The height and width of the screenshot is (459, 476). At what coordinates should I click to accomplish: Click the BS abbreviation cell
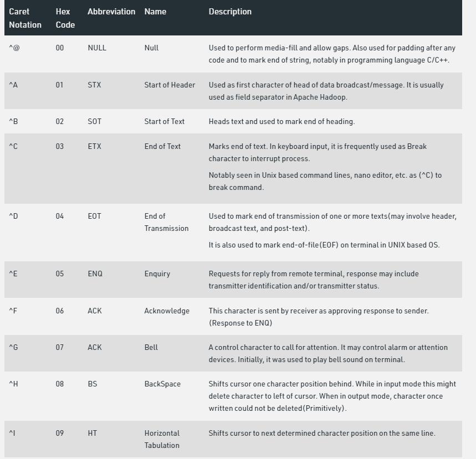(x=92, y=384)
